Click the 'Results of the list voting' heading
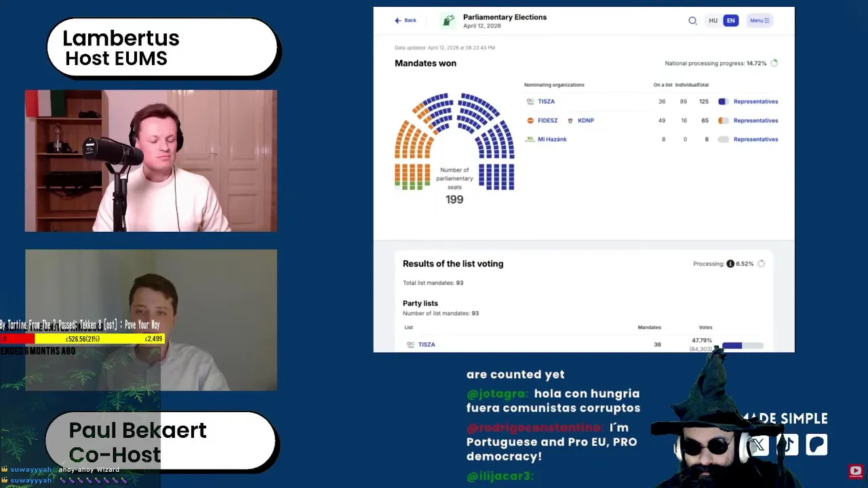 coord(453,264)
